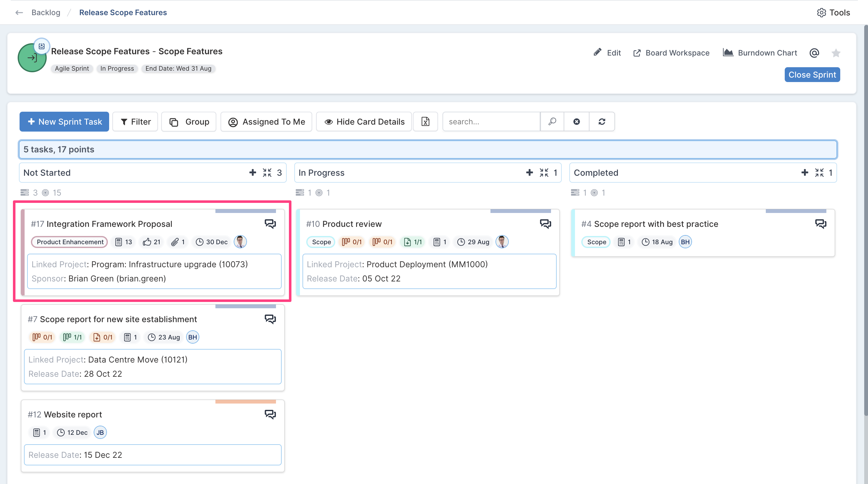Toggle Assigned To Me
Screen dimensions: 868x484
[x=266, y=122]
